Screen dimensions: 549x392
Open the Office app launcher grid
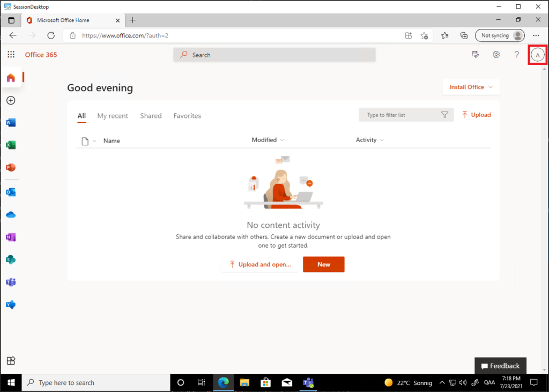[x=11, y=55]
